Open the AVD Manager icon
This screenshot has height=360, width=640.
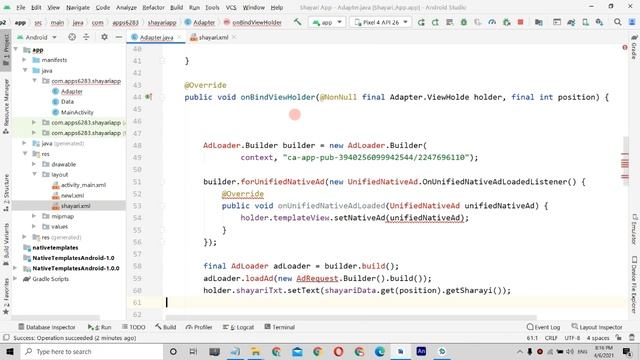(585, 22)
